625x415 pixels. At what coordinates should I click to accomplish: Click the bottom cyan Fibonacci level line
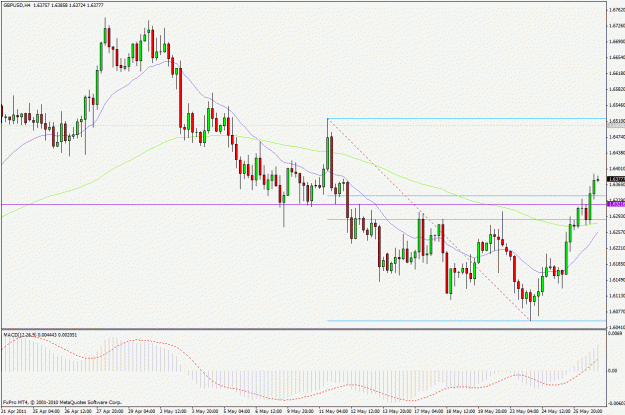[466, 321]
